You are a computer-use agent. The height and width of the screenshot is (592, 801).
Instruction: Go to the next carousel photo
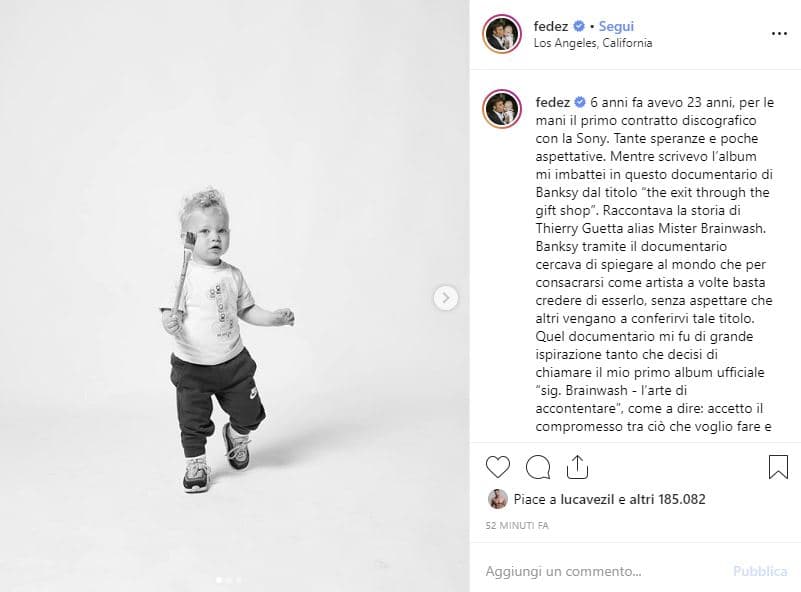pyautogui.click(x=447, y=297)
